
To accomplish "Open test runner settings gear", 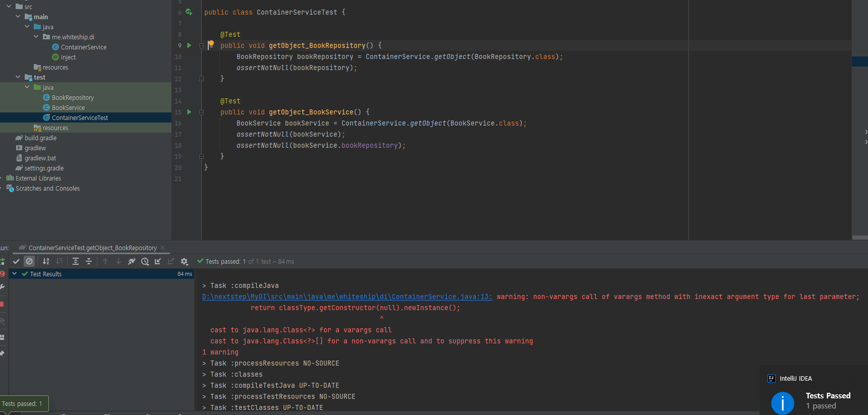I will (x=184, y=261).
